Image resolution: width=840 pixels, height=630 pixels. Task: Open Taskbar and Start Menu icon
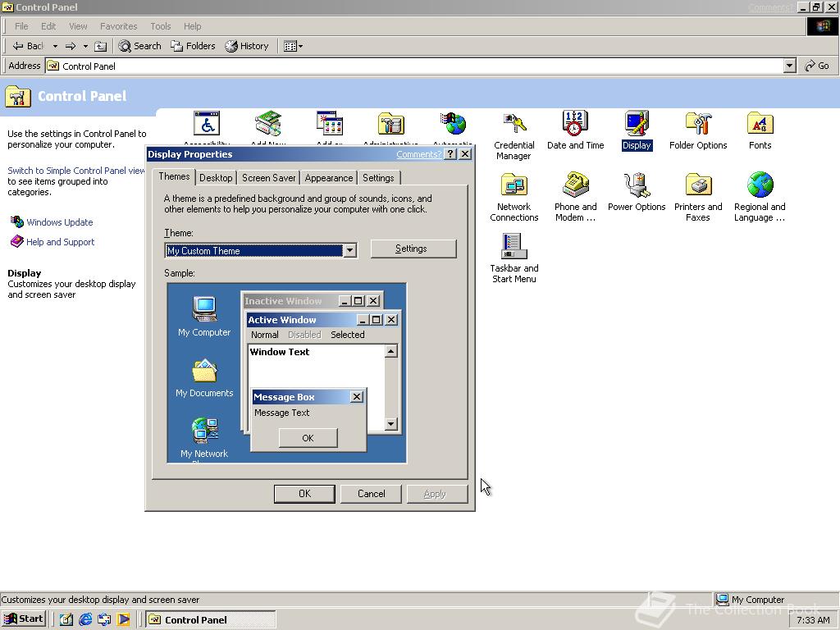[x=514, y=258]
